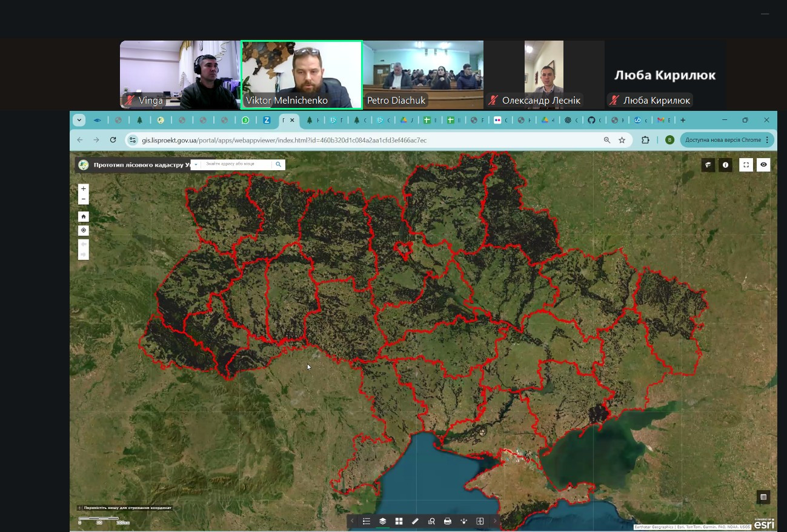This screenshot has height=532, width=787.
Task: Open the Chrome tab search dropdown
Action: [x=79, y=120]
